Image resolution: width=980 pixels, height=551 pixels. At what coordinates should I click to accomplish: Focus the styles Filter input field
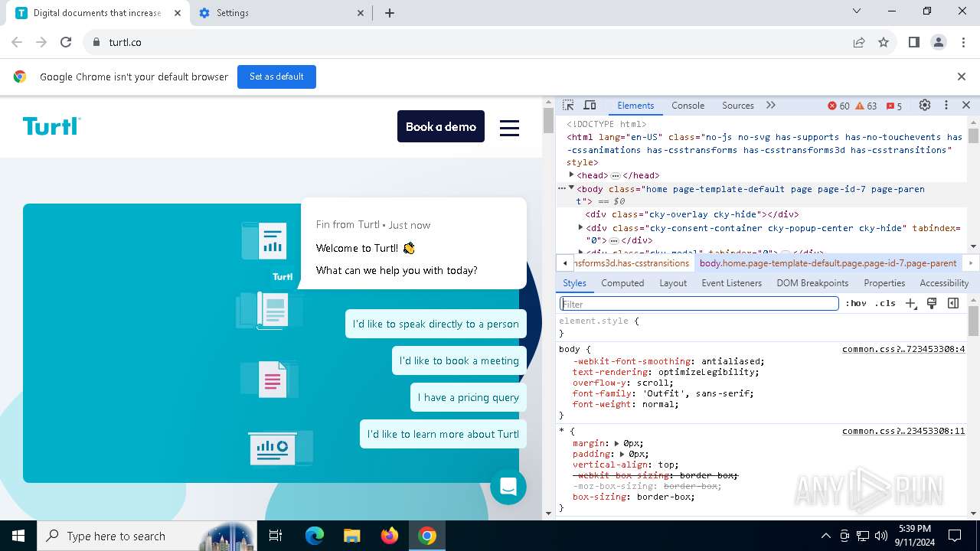[699, 304]
